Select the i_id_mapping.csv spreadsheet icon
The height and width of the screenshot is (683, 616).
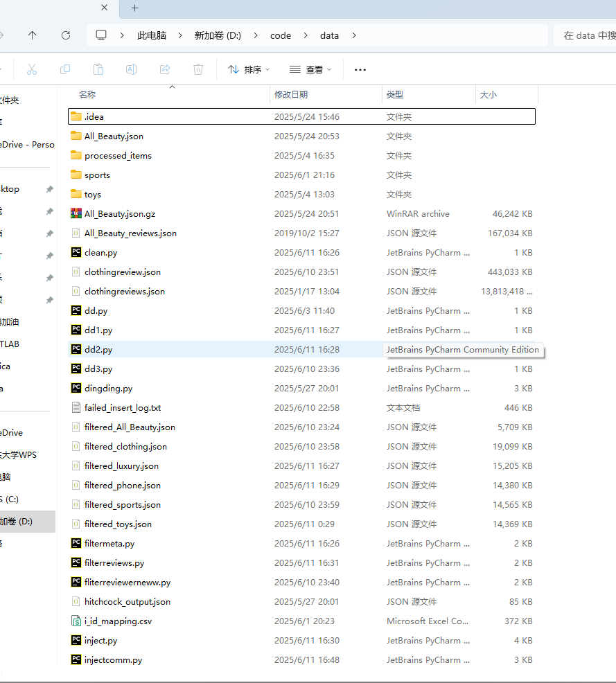[76, 621]
